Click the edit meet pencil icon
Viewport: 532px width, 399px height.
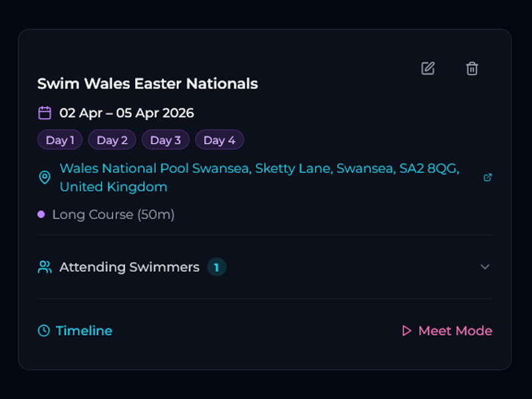point(428,68)
